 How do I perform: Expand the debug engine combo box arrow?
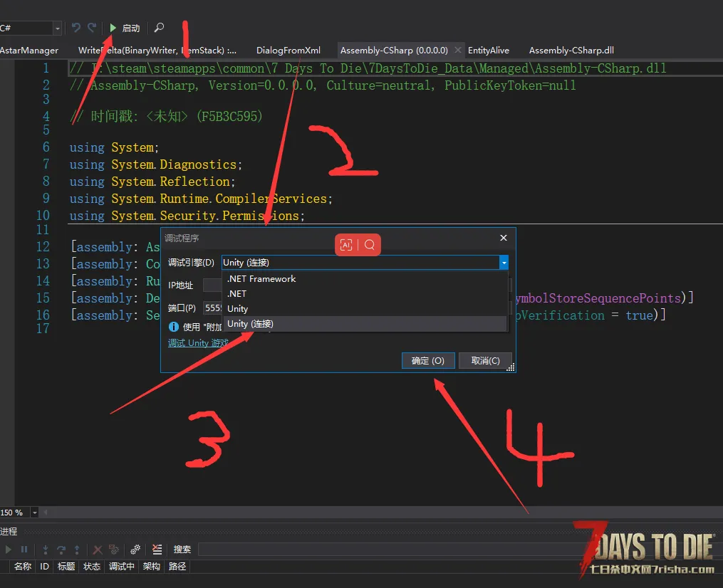tap(504, 263)
